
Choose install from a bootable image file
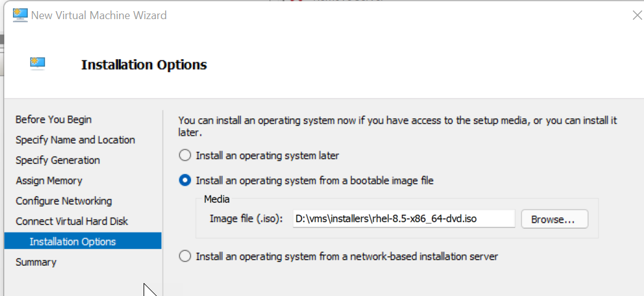tap(185, 181)
